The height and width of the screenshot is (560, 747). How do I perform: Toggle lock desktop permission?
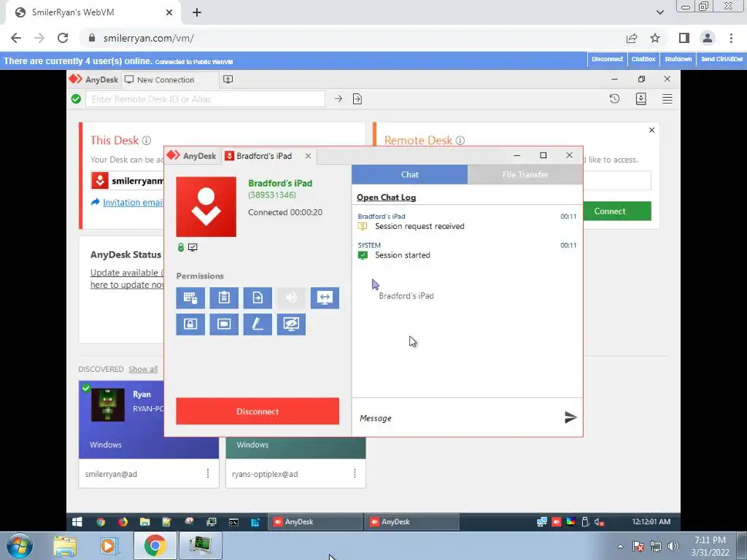[x=190, y=324]
